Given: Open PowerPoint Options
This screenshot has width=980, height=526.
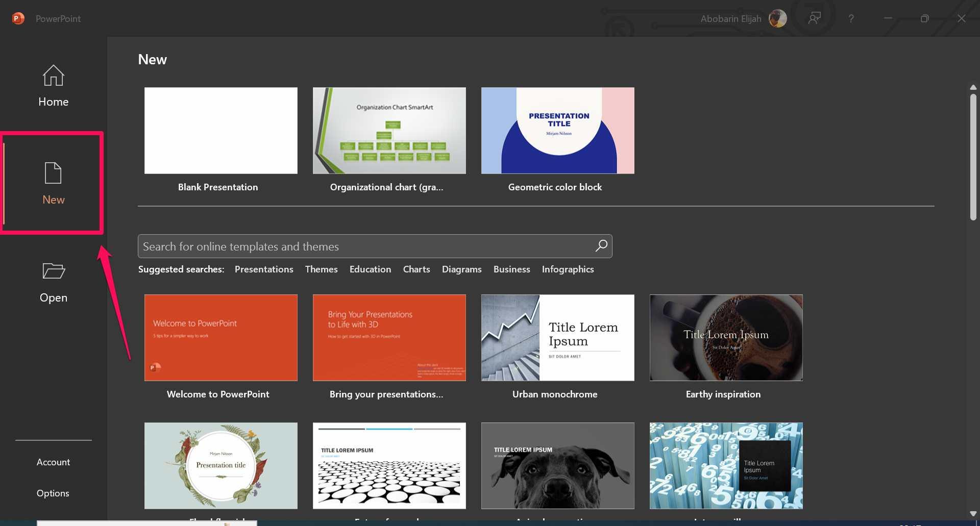Looking at the screenshot, I should click(x=53, y=493).
